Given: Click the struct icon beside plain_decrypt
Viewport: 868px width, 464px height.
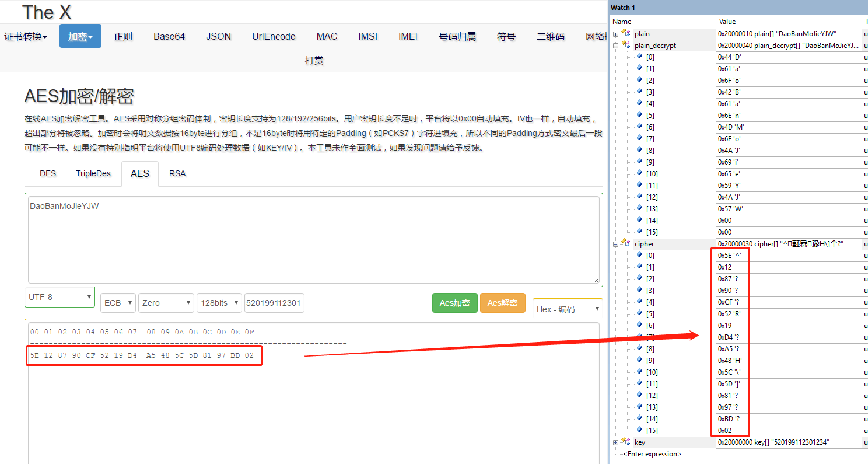Looking at the screenshot, I should point(625,45).
